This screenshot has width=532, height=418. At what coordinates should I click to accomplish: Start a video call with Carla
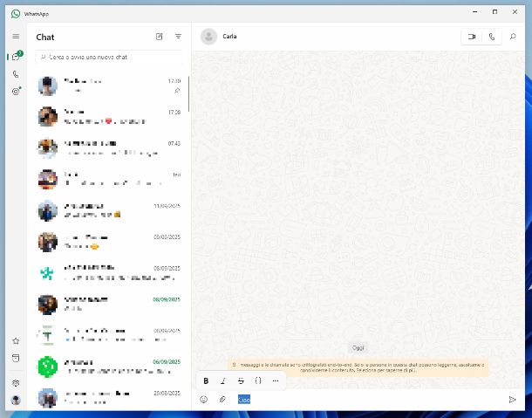472,37
